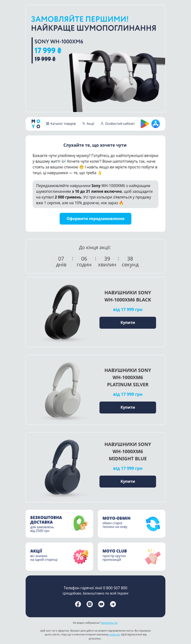Open the YouTube social icon
191x644 pixels.
(x=101, y=604)
